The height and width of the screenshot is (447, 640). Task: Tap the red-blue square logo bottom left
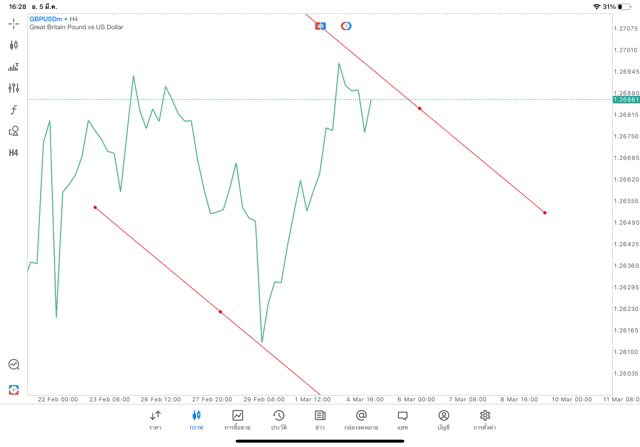click(13, 388)
